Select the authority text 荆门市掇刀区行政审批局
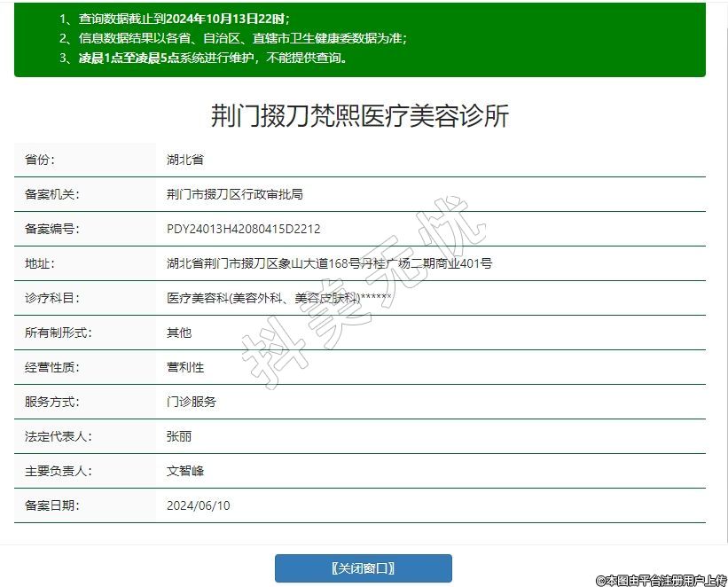 pos(234,194)
